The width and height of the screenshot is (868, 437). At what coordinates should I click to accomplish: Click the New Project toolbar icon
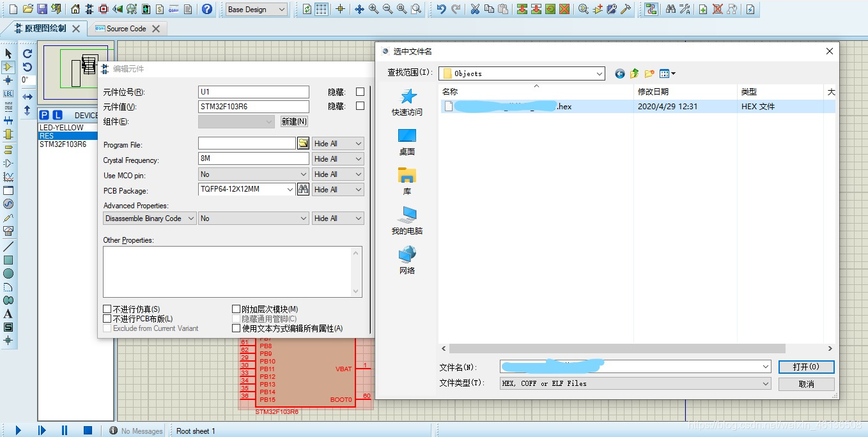[x=13, y=9]
